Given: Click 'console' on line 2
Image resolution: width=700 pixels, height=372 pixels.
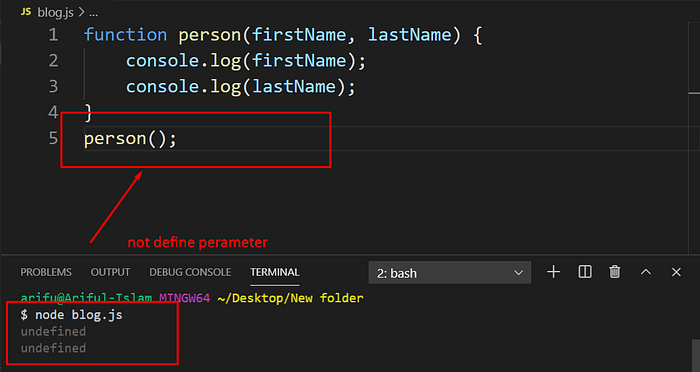Looking at the screenshot, I should tap(162, 61).
